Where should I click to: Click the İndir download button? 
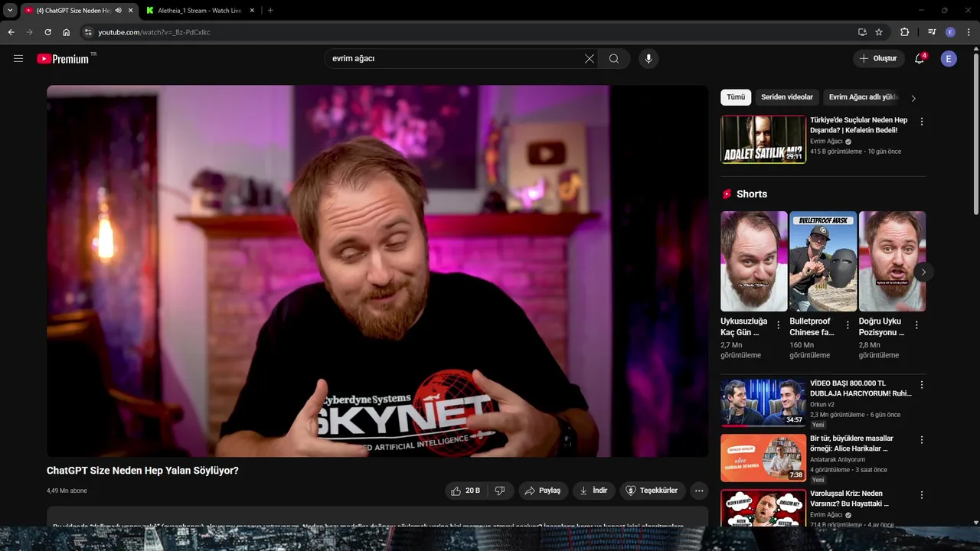coord(593,491)
